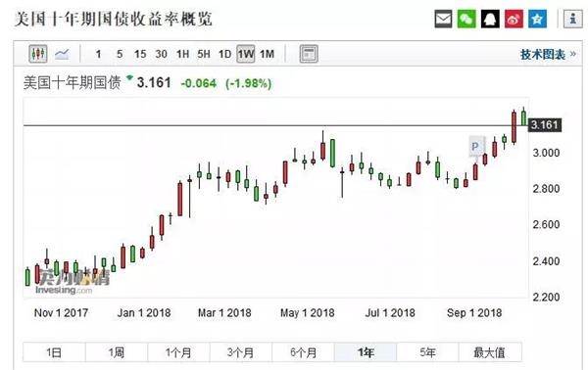Click the 3.161 price label on axis
Screen dimensions: 588x370
point(545,124)
